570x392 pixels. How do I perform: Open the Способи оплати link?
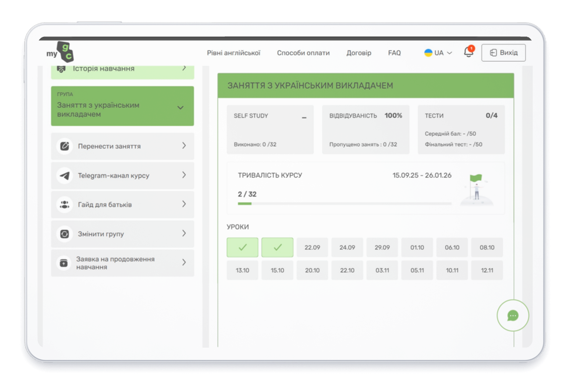303,53
